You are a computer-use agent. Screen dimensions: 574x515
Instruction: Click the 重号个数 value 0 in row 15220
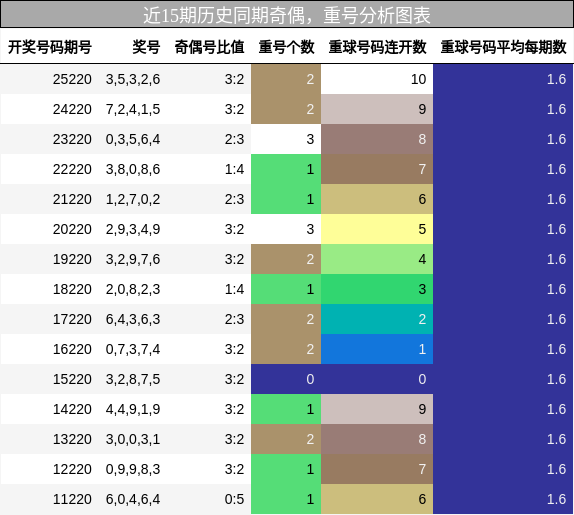click(x=286, y=379)
